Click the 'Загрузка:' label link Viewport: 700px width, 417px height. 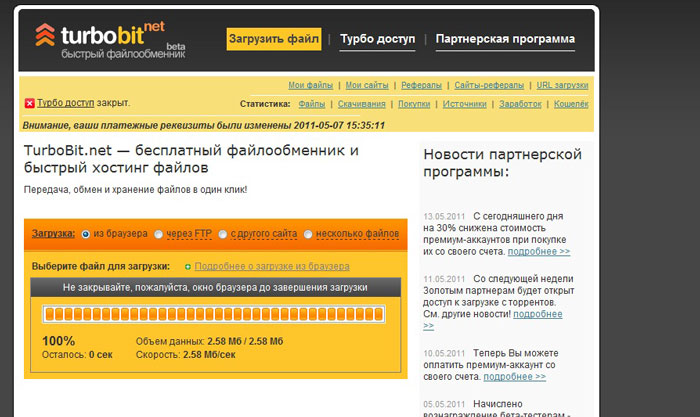point(53,234)
